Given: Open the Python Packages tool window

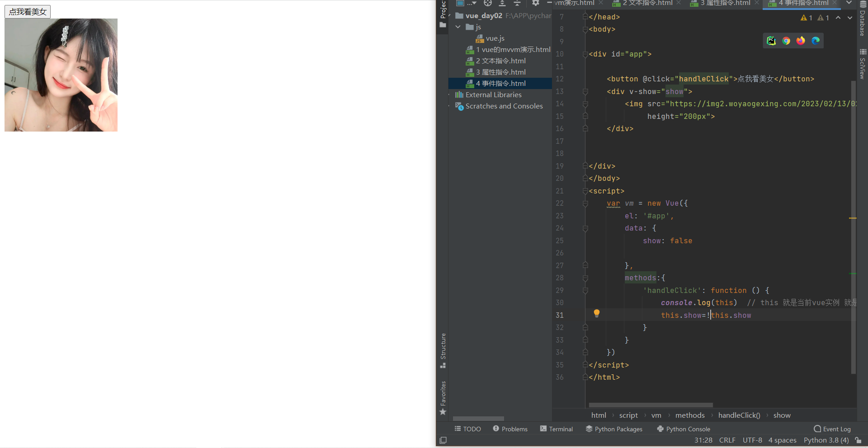Looking at the screenshot, I should point(614,429).
